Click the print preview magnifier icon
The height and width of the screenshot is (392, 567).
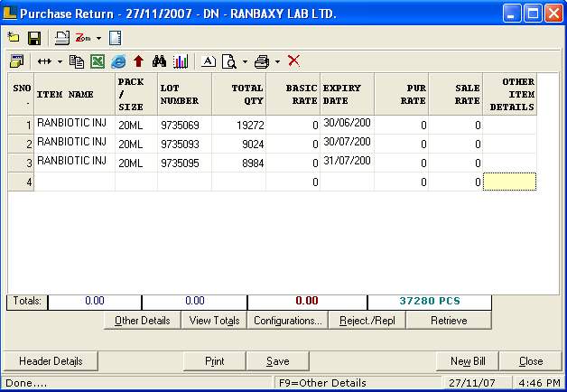click(x=229, y=61)
